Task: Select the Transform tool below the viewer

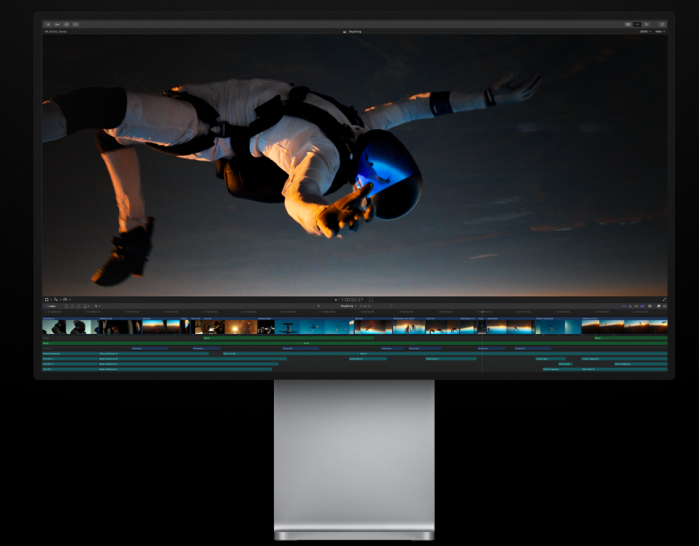Action: click(x=47, y=299)
